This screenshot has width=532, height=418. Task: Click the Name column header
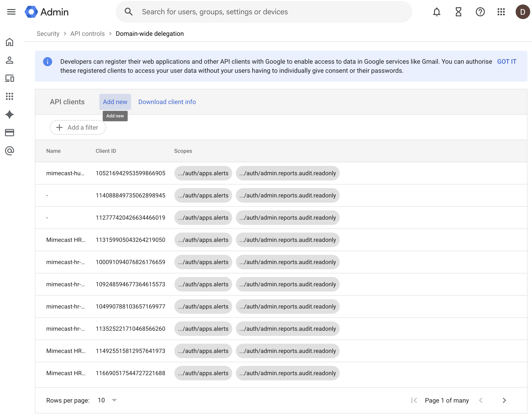pyautogui.click(x=53, y=151)
